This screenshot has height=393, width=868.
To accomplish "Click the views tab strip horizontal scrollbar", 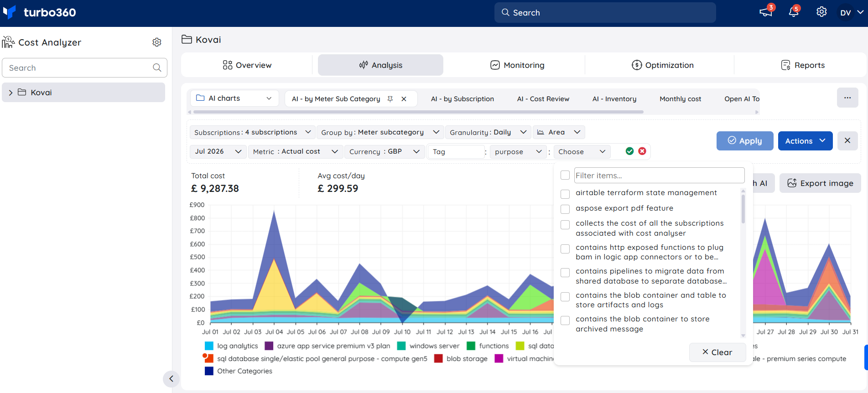I will [418, 112].
